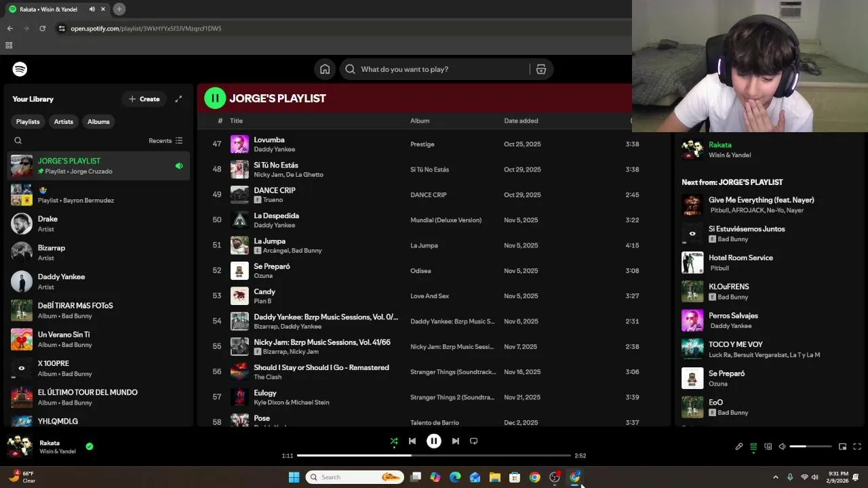The height and width of the screenshot is (488, 868).
Task: Skip to the next track
Action: point(456,441)
